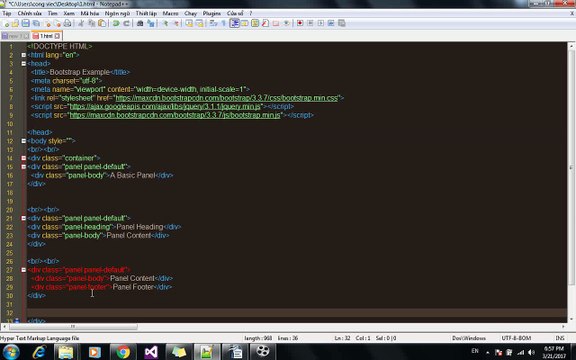The height and width of the screenshot is (360, 576).
Task: Collapse the red panel fold on line 27
Action: click(24, 270)
